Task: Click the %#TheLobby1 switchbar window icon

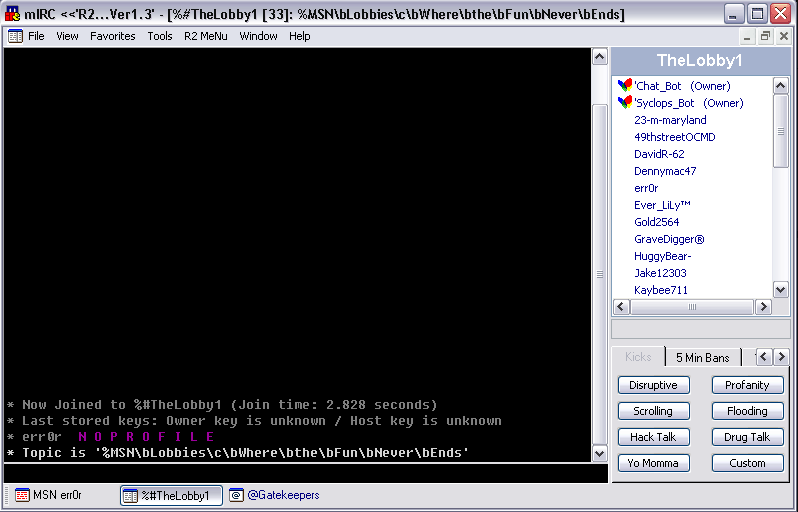Action: tap(130, 496)
